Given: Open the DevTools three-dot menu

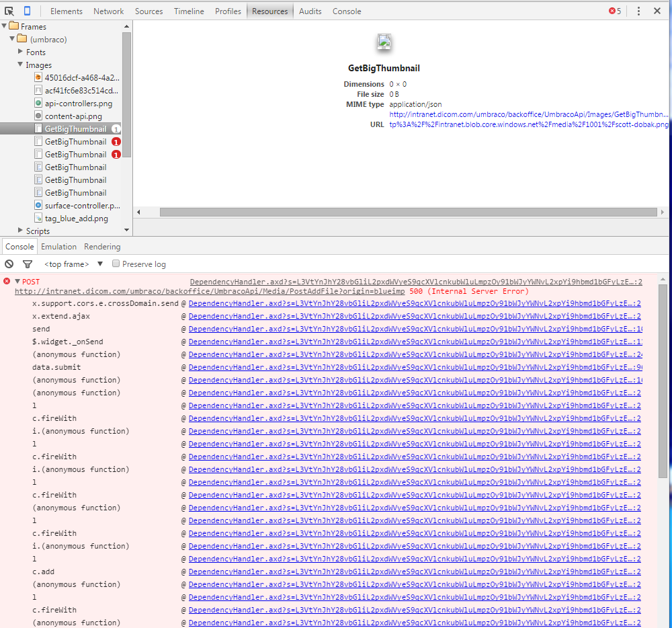Looking at the screenshot, I should [x=638, y=11].
